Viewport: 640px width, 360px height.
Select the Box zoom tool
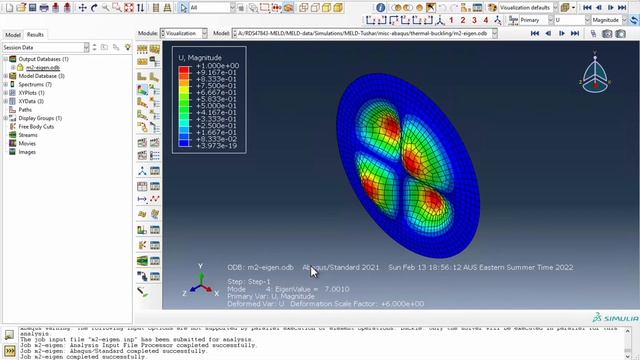click(x=117, y=7)
